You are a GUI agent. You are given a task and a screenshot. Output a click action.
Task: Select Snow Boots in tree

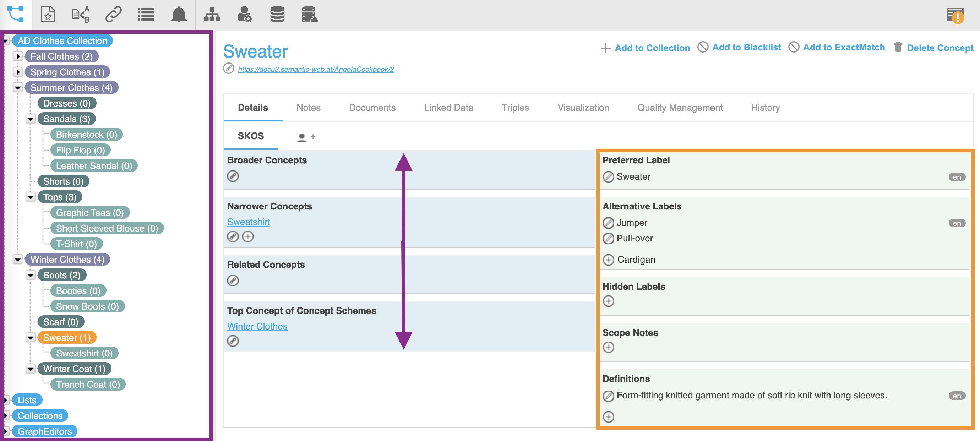point(87,306)
